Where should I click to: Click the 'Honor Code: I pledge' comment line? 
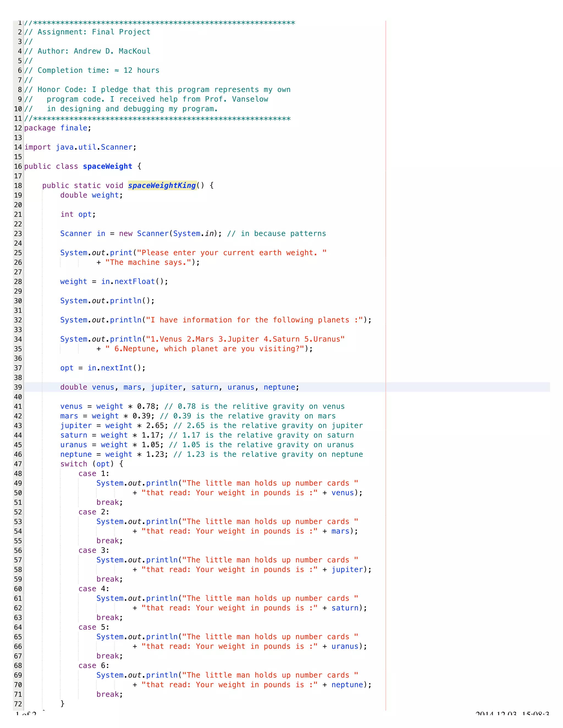pyautogui.click(x=158, y=90)
